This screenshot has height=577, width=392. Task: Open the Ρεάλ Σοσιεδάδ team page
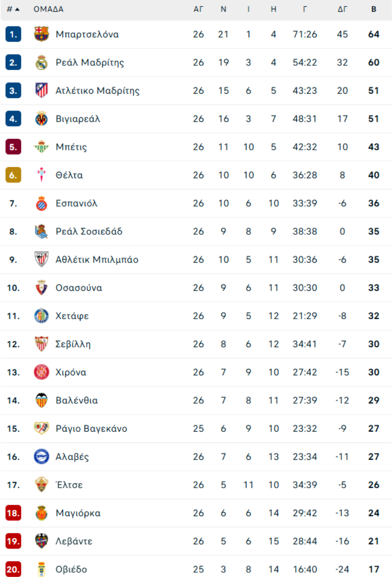(89, 231)
